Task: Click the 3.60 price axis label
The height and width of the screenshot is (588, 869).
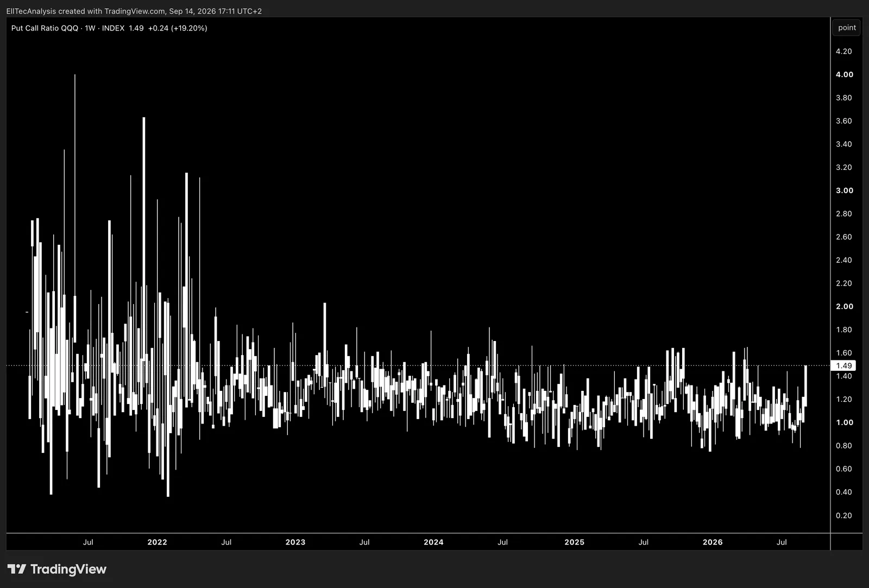Action: [844, 121]
